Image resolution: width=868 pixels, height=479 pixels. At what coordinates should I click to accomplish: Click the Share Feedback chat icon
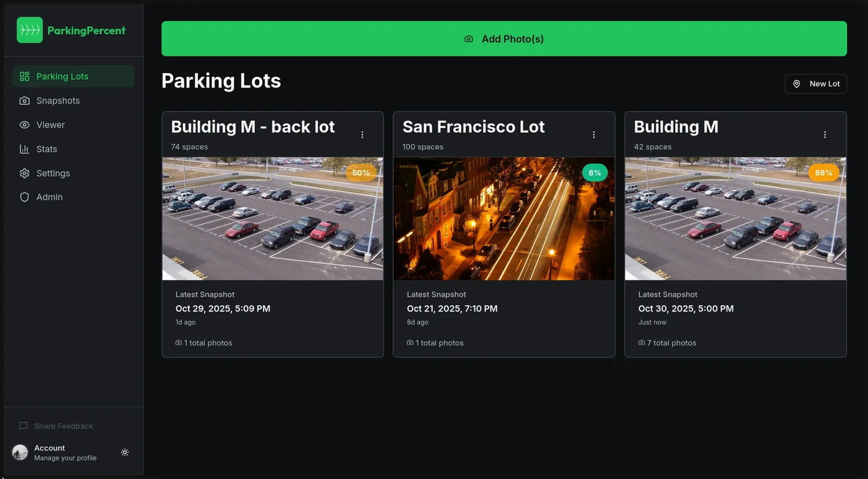[x=24, y=426]
